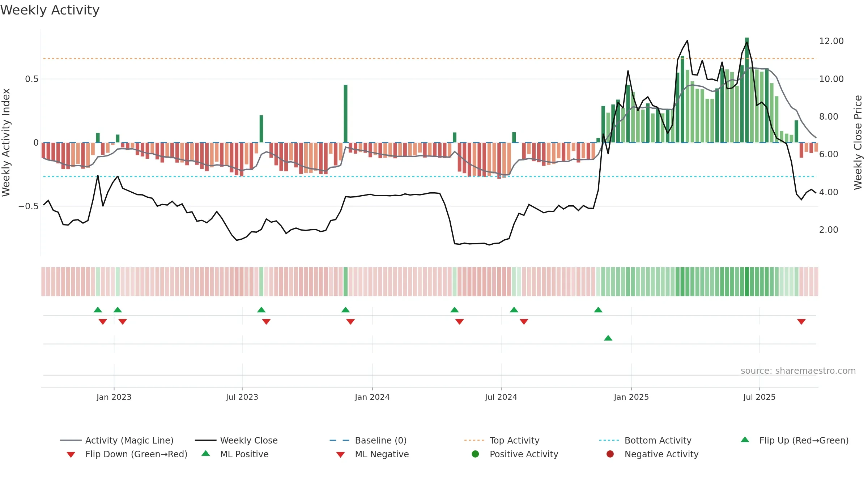Select the flip-up marker near Aug 2023

261,310
